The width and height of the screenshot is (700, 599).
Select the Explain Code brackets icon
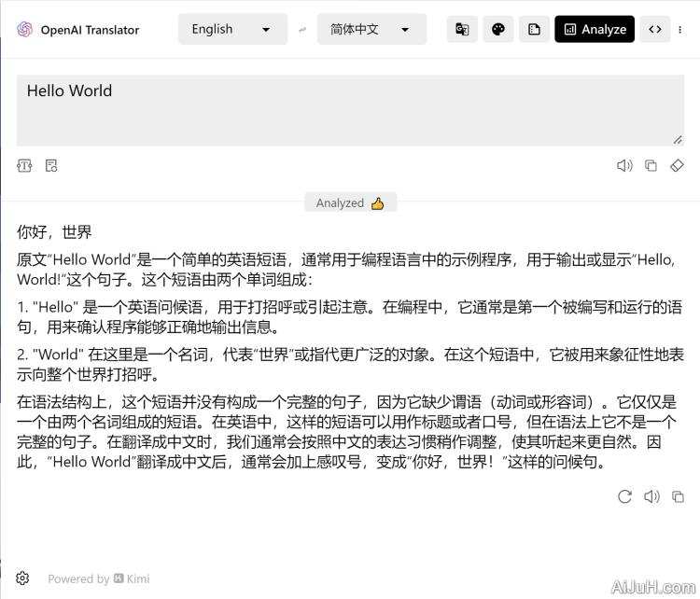pyautogui.click(x=655, y=29)
